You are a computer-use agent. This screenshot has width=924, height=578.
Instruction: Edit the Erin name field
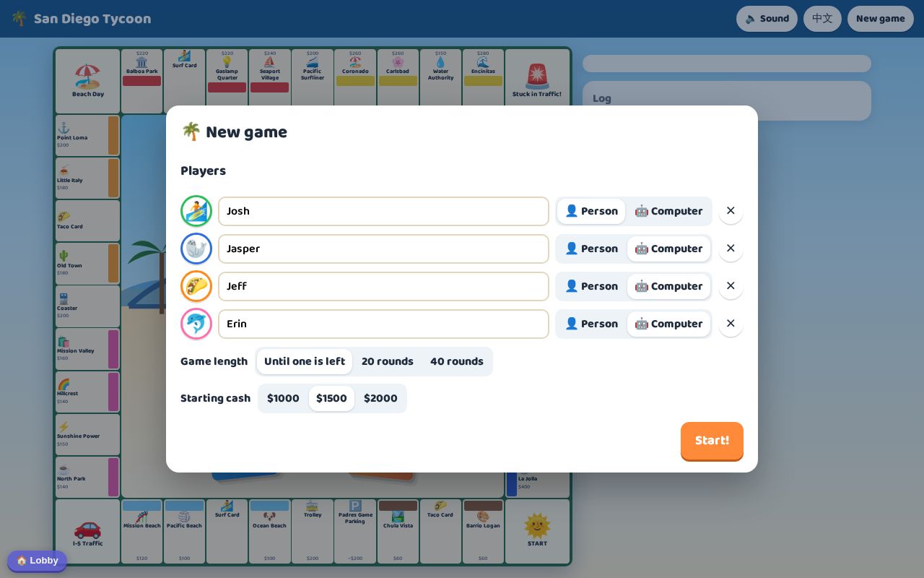point(383,324)
